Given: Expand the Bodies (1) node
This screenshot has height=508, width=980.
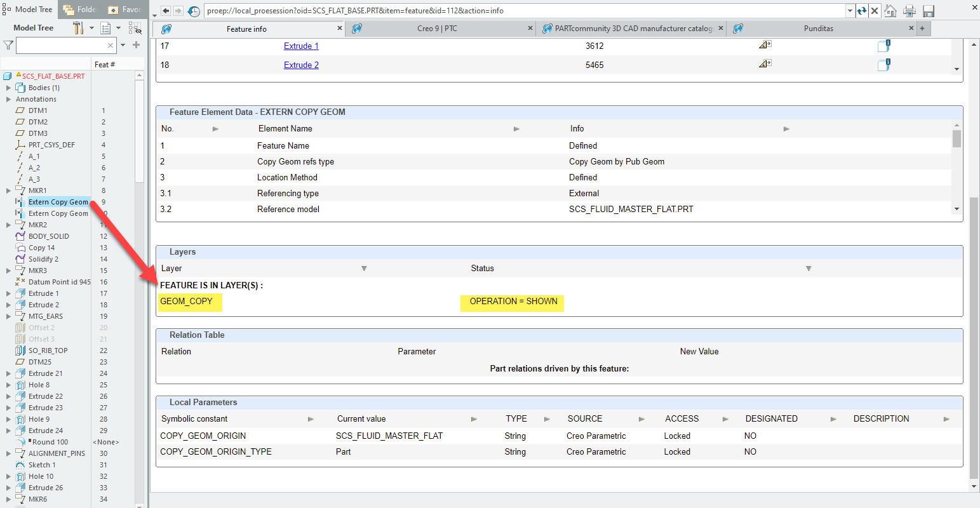Looking at the screenshot, I should 8,87.
